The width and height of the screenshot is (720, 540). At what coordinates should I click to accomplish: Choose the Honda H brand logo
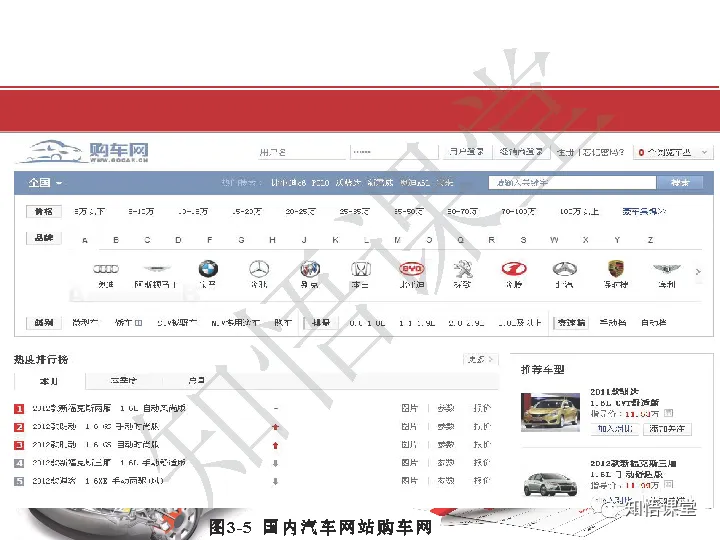[x=360, y=269]
